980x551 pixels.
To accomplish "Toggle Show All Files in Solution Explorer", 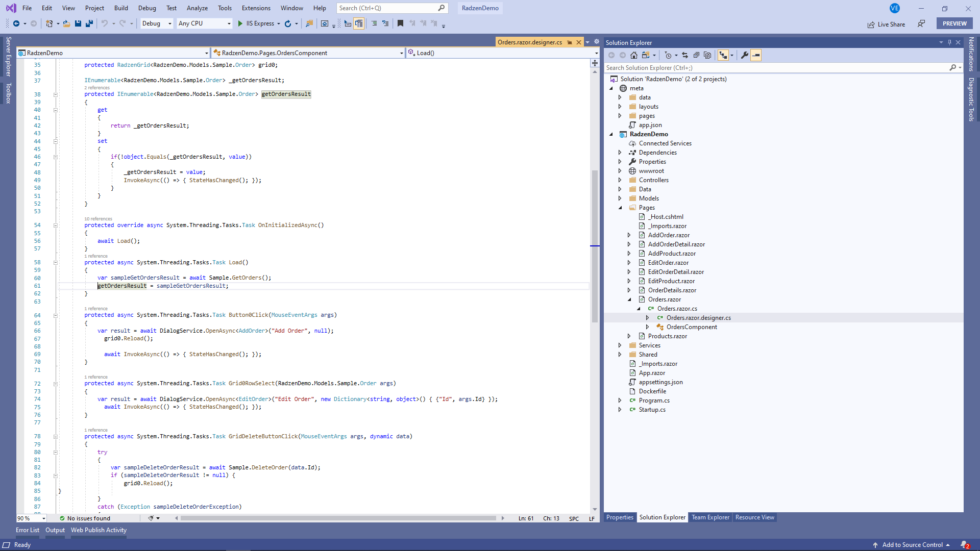I will 707,55.
